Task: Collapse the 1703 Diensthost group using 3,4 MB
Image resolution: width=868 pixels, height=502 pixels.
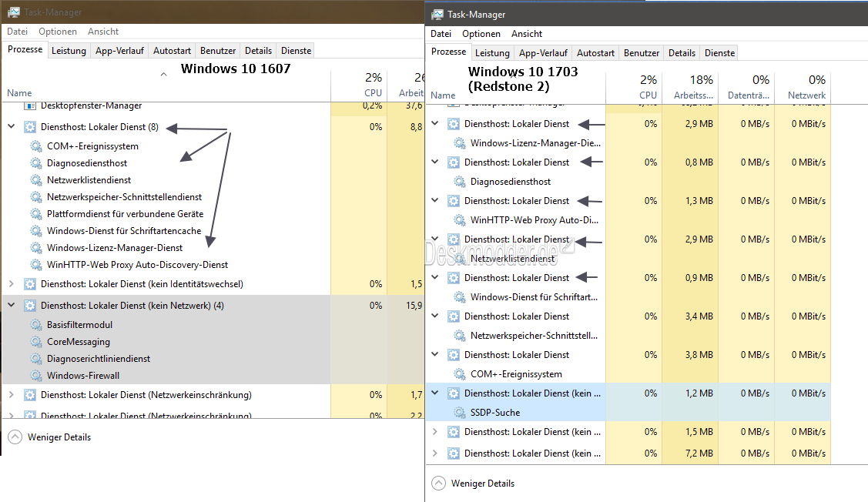Action: click(435, 316)
